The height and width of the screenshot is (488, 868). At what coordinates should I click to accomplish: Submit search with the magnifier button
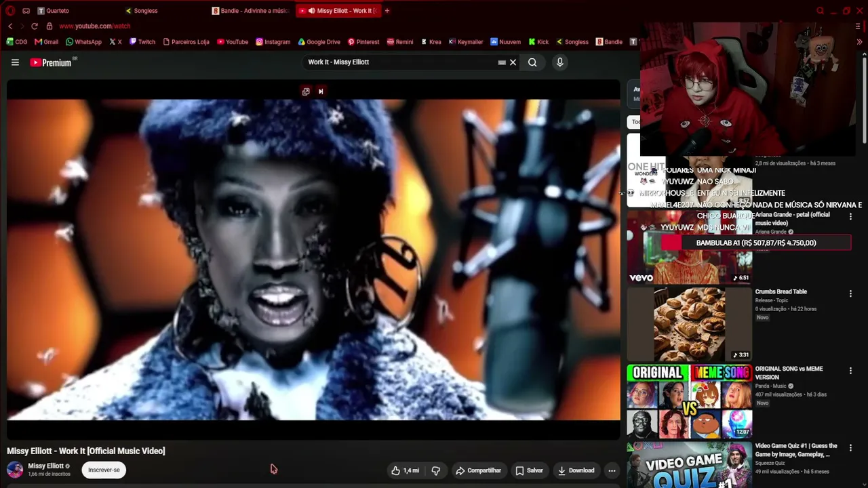coord(532,62)
